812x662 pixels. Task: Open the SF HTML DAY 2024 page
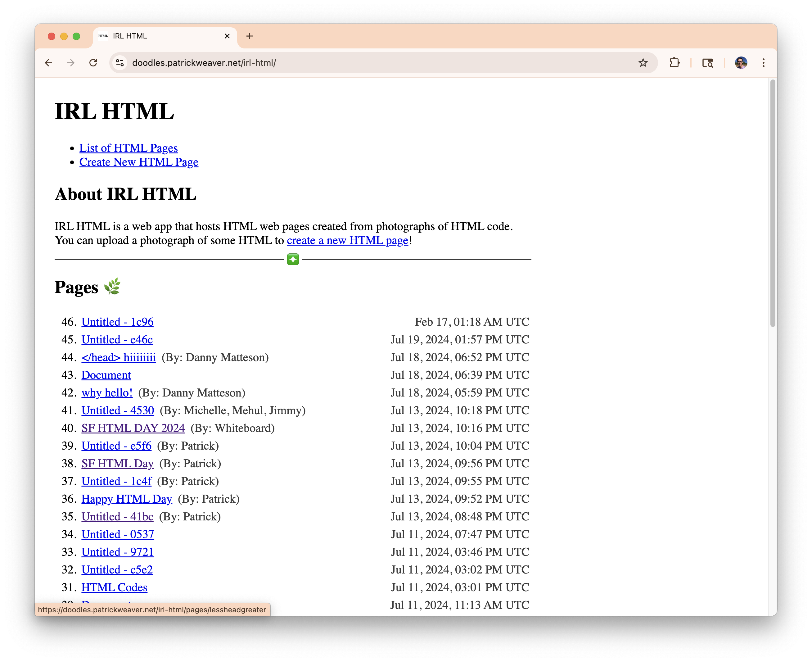point(133,428)
